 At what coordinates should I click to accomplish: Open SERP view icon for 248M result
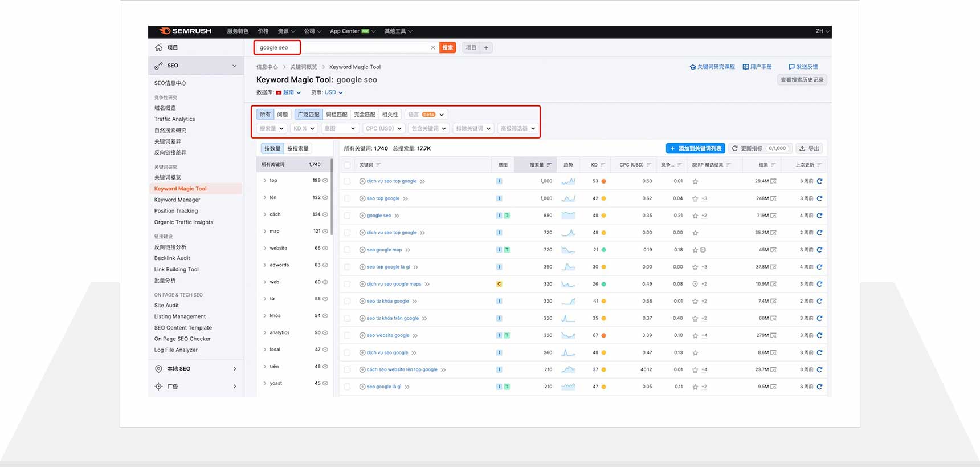coord(773,198)
